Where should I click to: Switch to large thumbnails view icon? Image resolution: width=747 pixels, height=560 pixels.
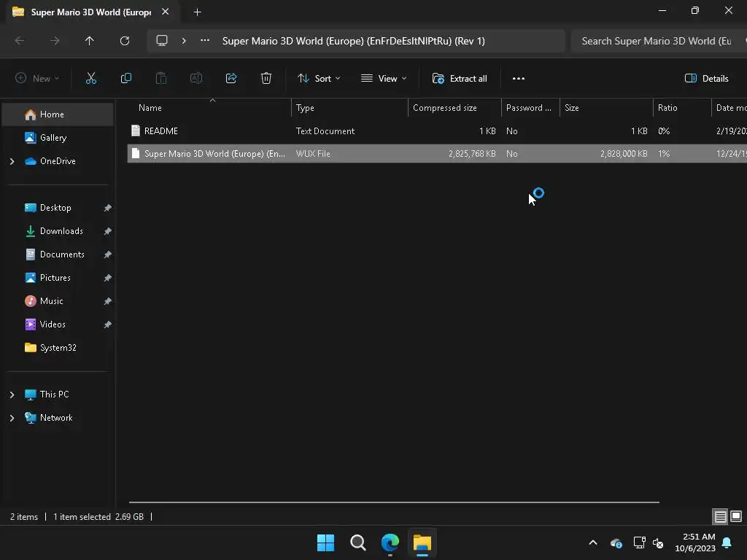click(x=736, y=516)
